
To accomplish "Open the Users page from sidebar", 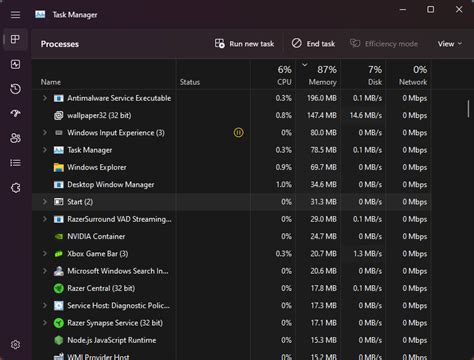I will [15, 138].
